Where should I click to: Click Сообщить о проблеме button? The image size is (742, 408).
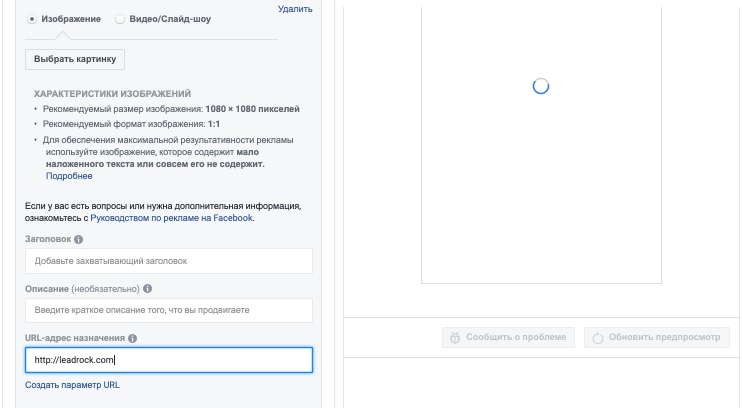508,337
